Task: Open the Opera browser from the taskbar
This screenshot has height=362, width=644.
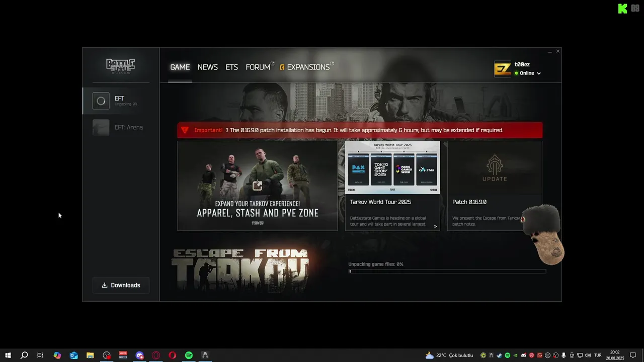Action: (x=173, y=355)
